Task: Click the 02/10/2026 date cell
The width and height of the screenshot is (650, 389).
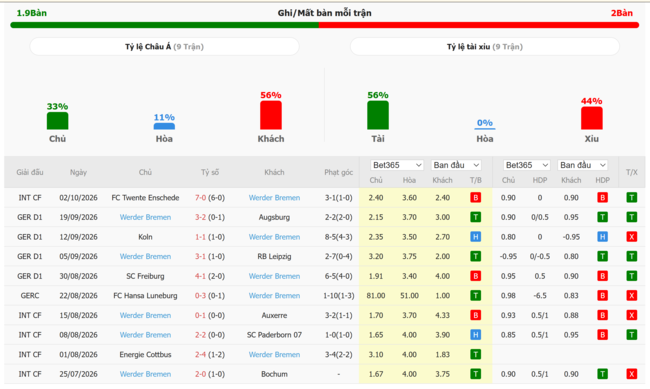Action: point(78,198)
